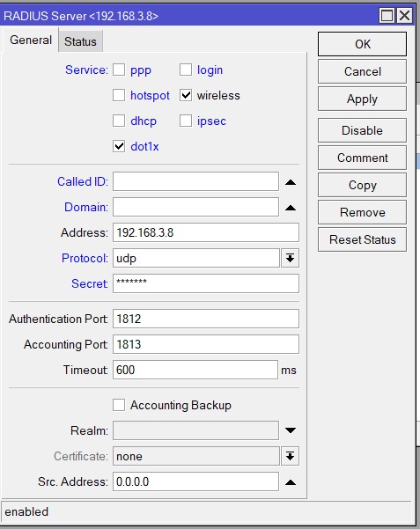Select the RADIUS Server title bar text
The height and width of the screenshot is (529, 420).
tap(81, 16)
